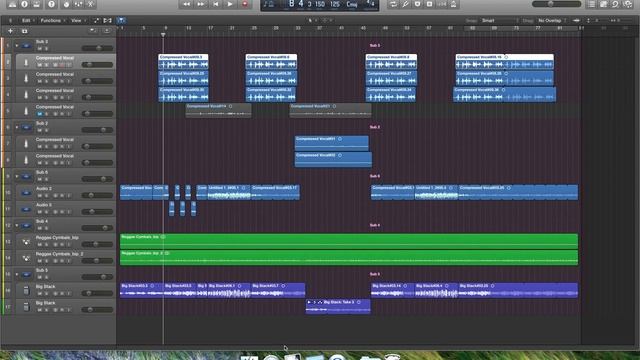Screen dimensions: 640x360
Task: Click the Tuner icon in control bar
Action: [x=405, y=4]
